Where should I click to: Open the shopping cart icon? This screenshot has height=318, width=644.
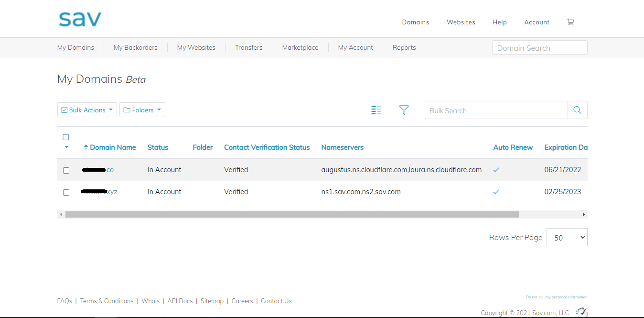coord(570,22)
